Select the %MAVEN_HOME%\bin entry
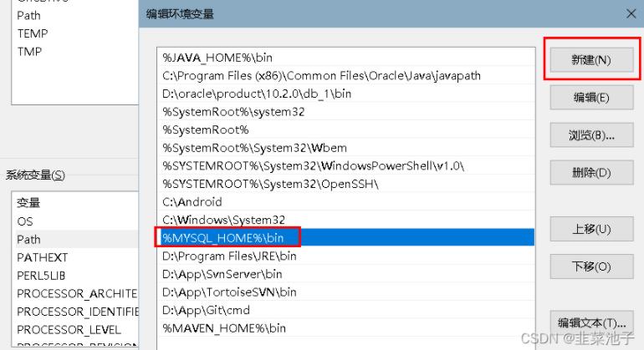 click(224, 328)
